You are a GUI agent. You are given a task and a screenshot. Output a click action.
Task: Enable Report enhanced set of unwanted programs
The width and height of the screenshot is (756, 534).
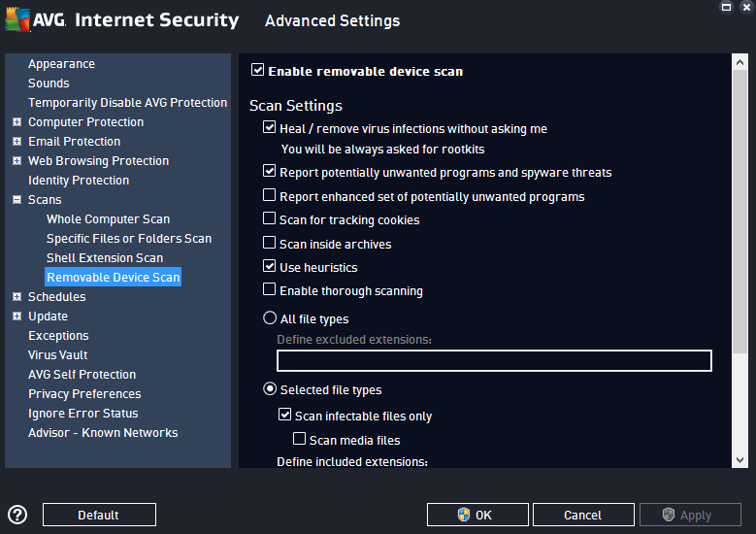click(x=269, y=195)
